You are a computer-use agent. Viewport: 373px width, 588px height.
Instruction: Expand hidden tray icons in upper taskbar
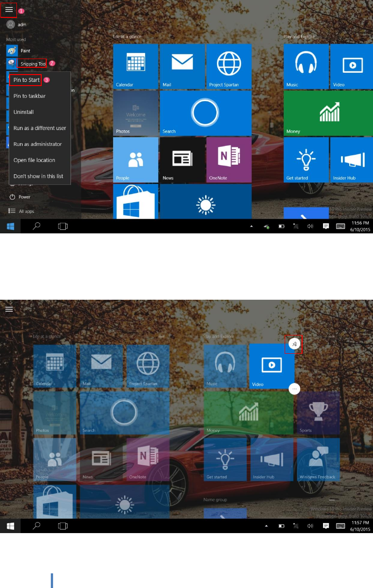point(251,226)
